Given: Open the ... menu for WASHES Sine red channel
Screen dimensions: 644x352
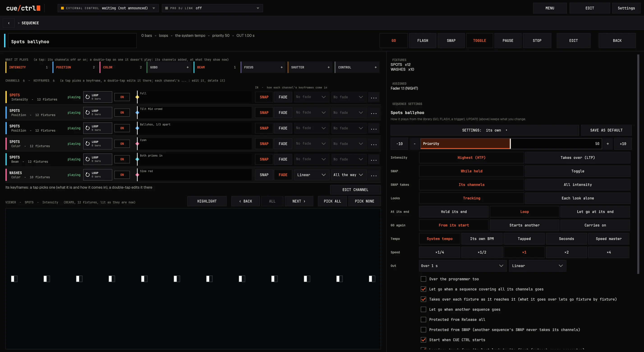Looking at the screenshot, I should [373, 175].
